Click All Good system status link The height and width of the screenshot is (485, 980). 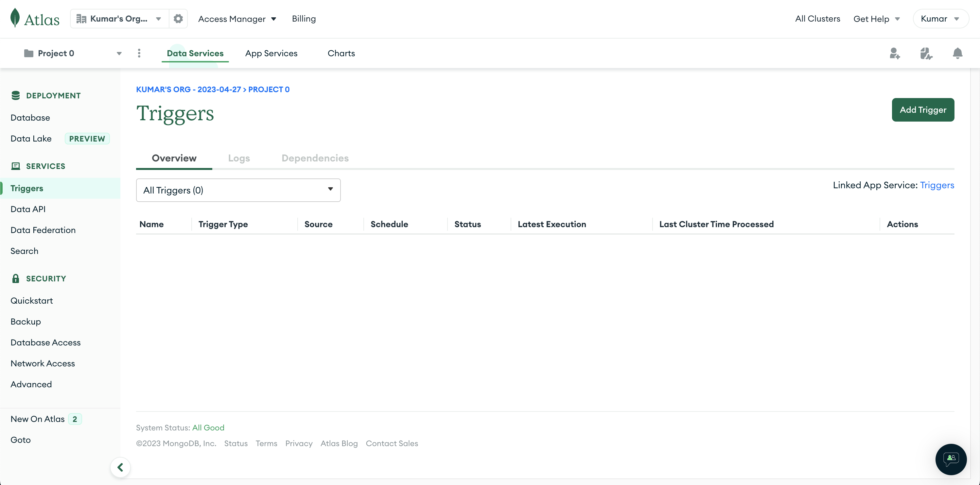click(208, 427)
